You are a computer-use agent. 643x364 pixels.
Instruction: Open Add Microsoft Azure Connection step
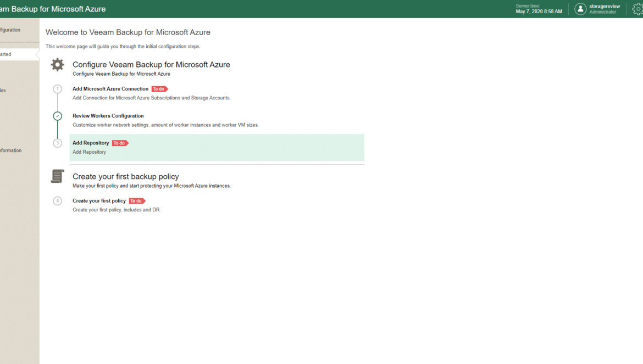pos(110,89)
